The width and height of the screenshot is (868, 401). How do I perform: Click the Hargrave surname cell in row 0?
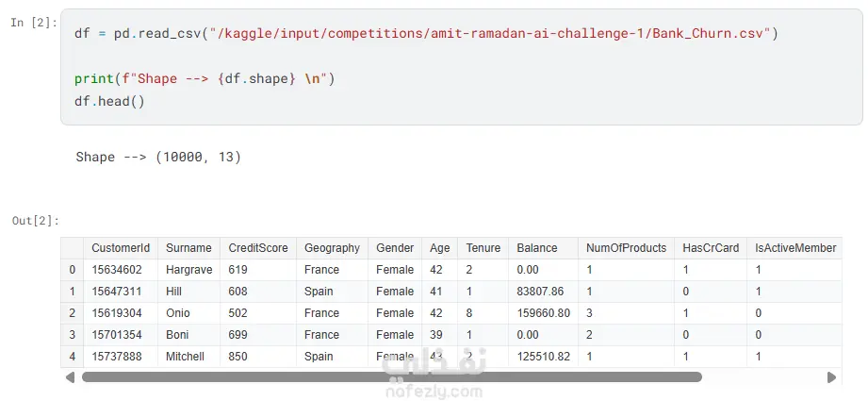(x=189, y=270)
